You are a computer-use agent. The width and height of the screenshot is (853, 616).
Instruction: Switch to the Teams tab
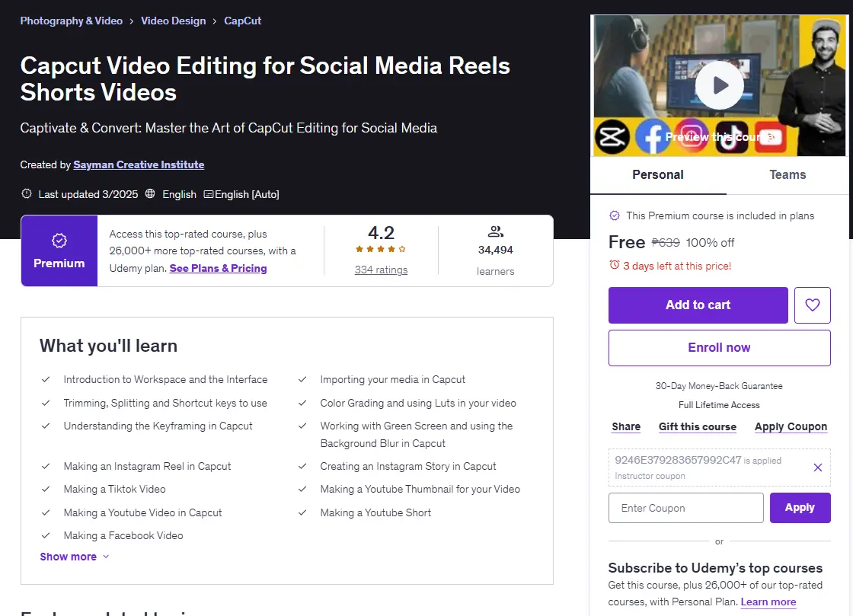pyautogui.click(x=788, y=174)
